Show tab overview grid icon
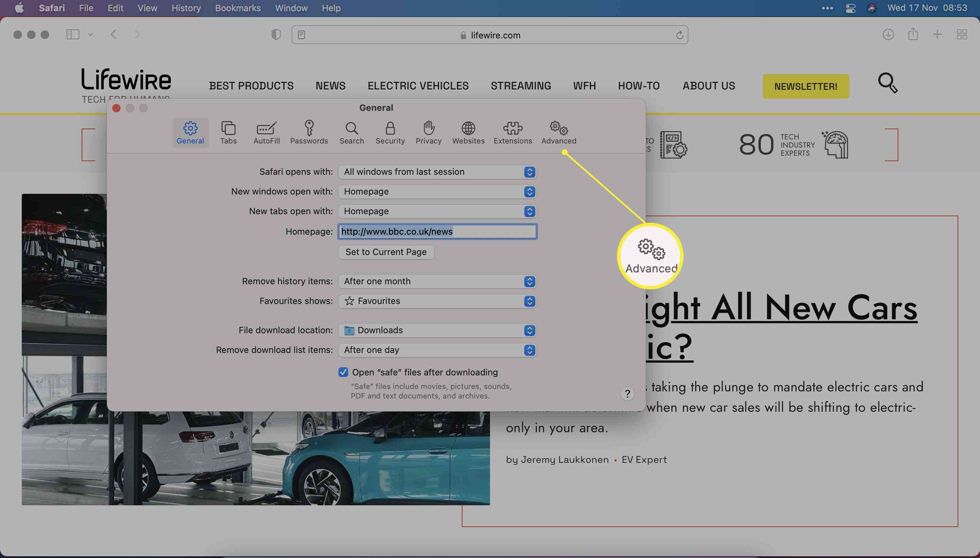Screen dimensions: 980x558 pos(962,34)
